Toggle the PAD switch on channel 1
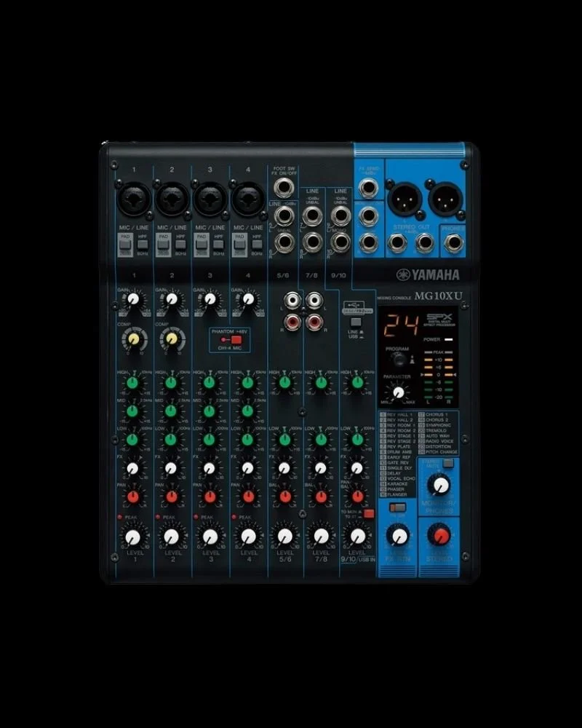This screenshot has width=582, height=728. 125,244
